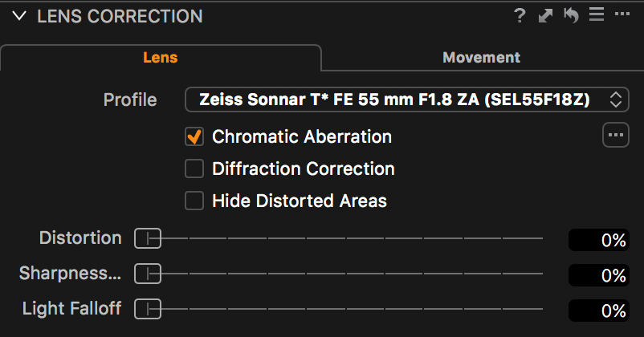644x337 pixels.
Task: Click the Light Falloff percentage field
Action: (x=599, y=311)
